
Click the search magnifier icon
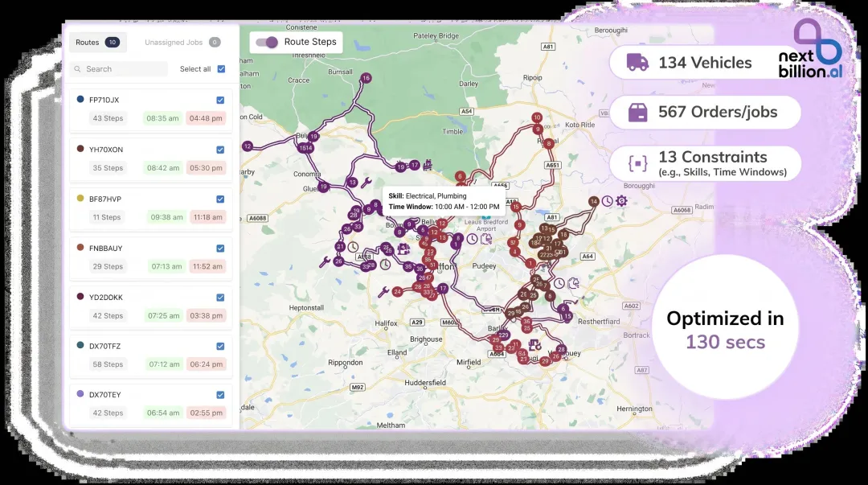point(77,68)
